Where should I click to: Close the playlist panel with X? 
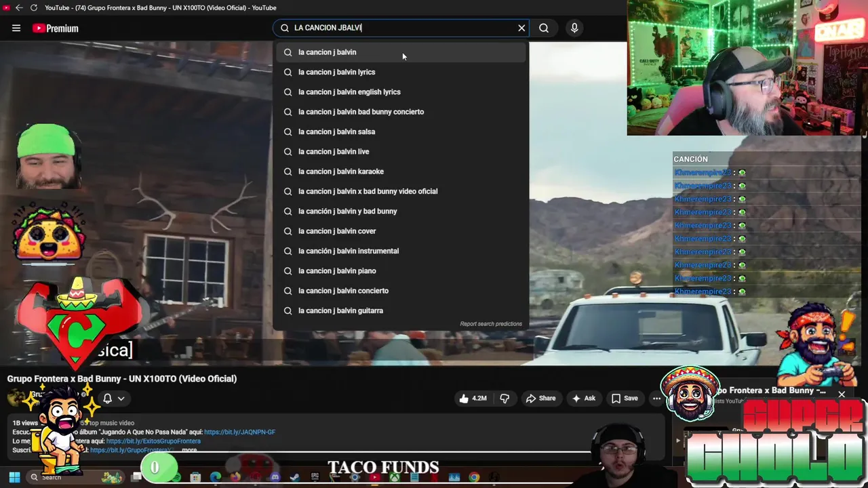[x=842, y=394]
